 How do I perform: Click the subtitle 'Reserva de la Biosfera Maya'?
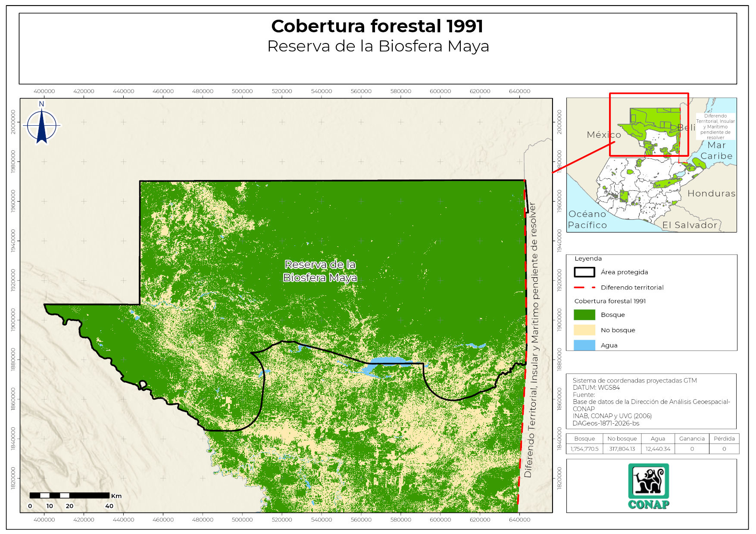(378, 46)
